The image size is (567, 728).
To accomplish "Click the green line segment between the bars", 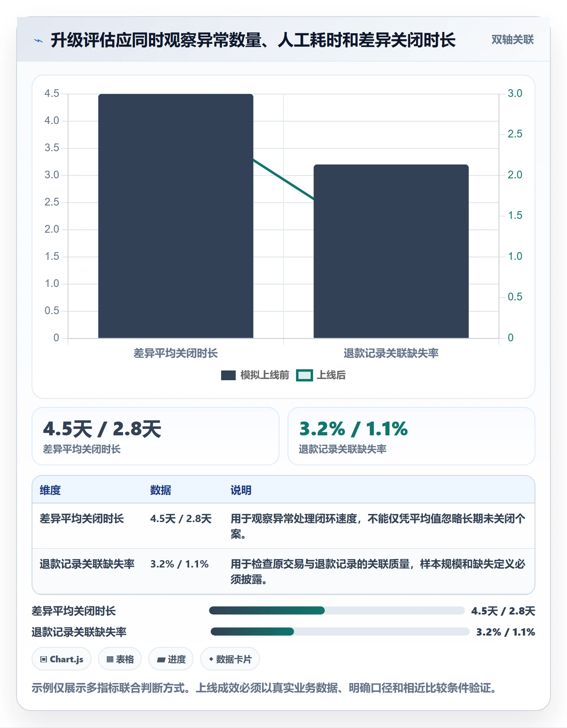I will coord(283,180).
